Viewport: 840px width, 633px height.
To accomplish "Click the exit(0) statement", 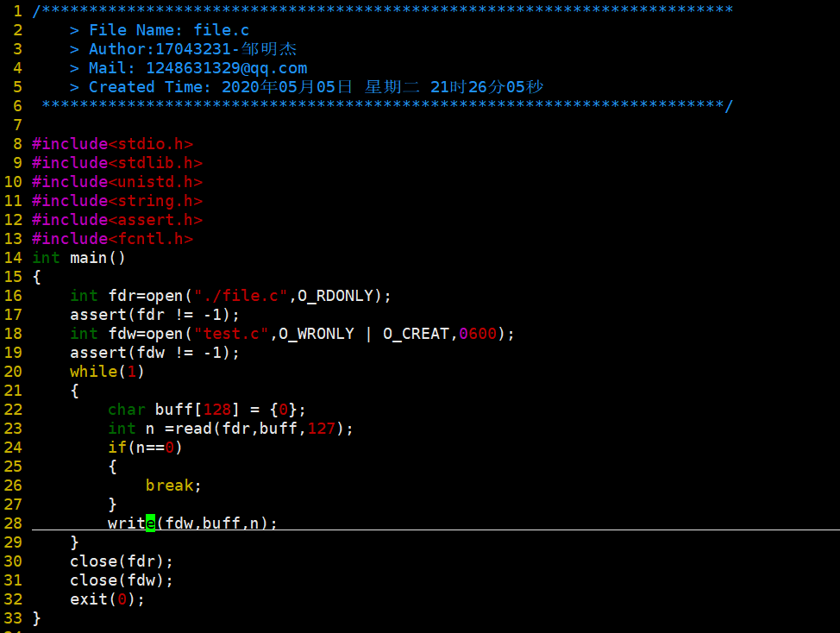I will (107, 599).
